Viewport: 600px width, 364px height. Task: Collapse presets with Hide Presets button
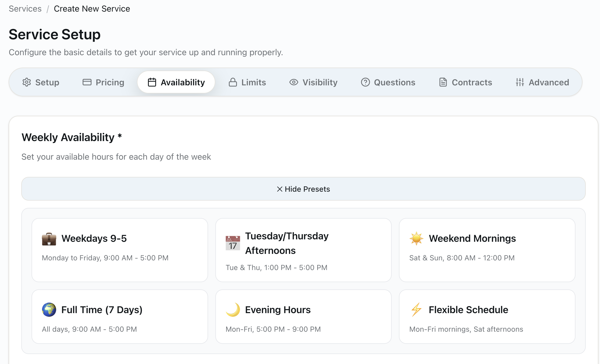coord(303,189)
